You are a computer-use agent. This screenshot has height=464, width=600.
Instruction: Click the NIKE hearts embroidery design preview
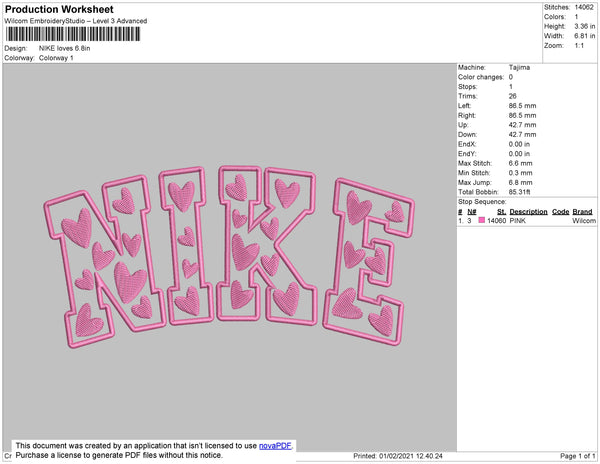(x=229, y=257)
